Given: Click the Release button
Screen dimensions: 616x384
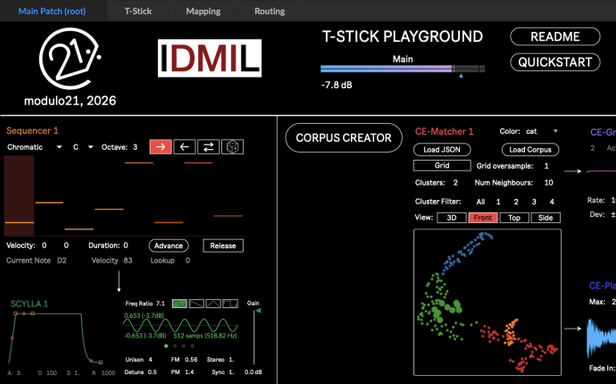Looking at the screenshot, I should [x=223, y=246].
